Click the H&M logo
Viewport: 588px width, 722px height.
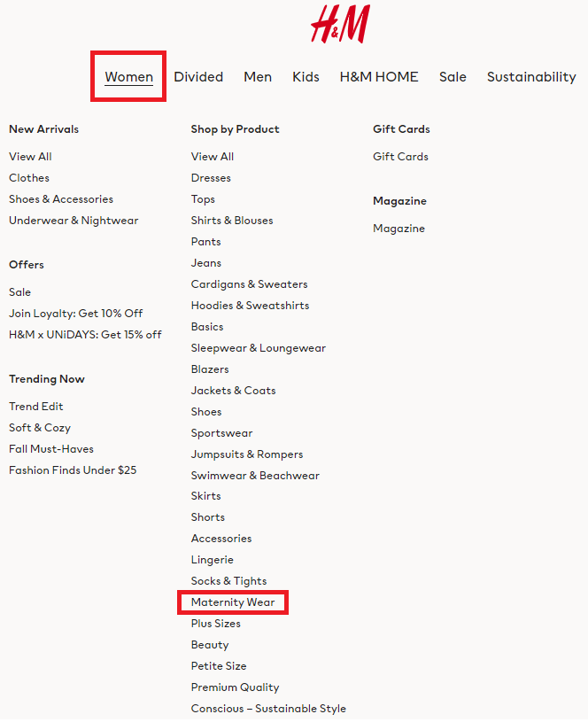tap(340, 24)
